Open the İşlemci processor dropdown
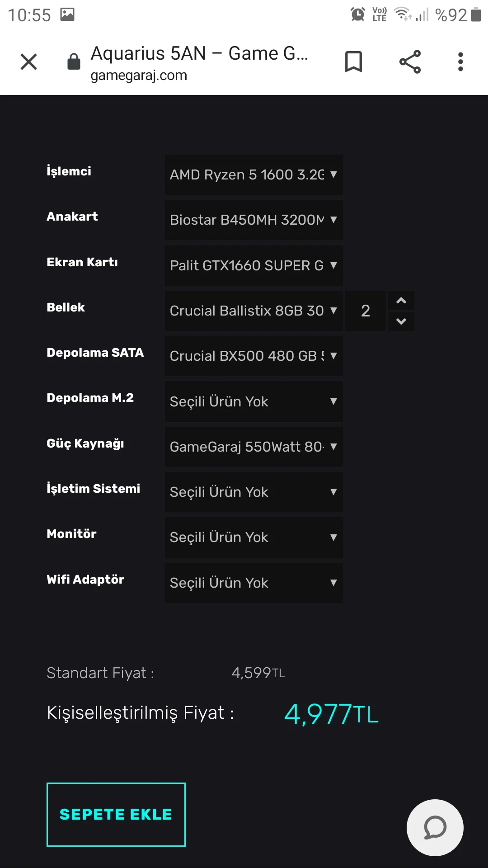 [253, 175]
